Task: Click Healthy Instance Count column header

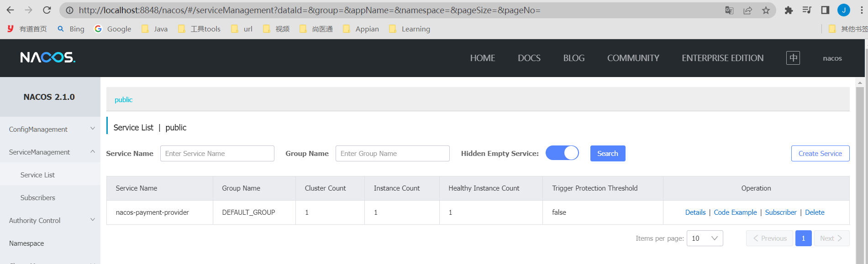Action: (x=491, y=188)
